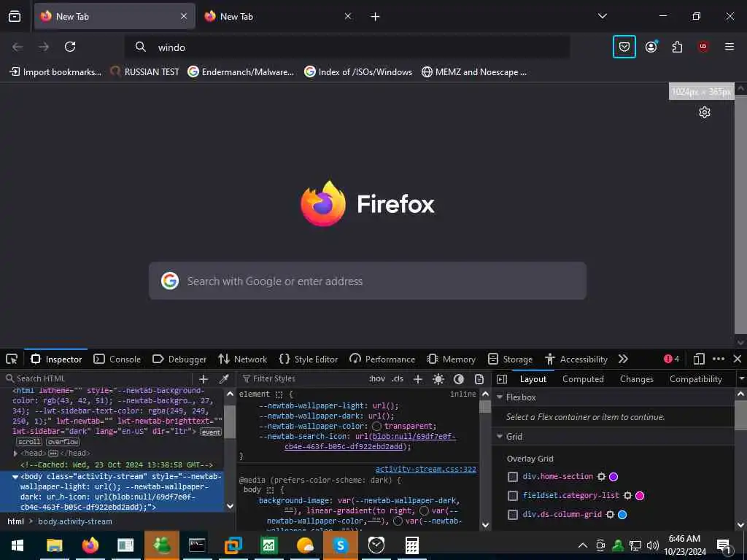Screen dimensions: 747x560
Task: Open the DevTools three-dot customize menu
Action: tap(719, 359)
